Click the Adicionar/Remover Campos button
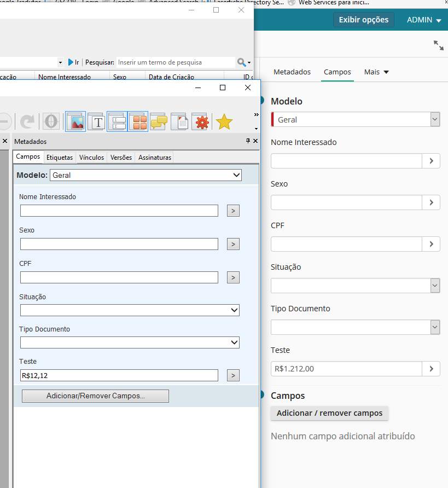Screen dimensions: 448x488 coord(95,396)
